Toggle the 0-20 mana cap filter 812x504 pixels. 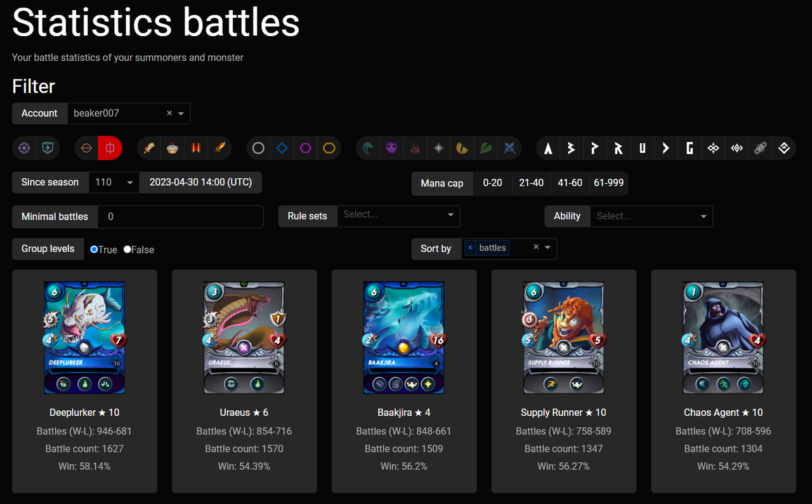(x=492, y=183)
